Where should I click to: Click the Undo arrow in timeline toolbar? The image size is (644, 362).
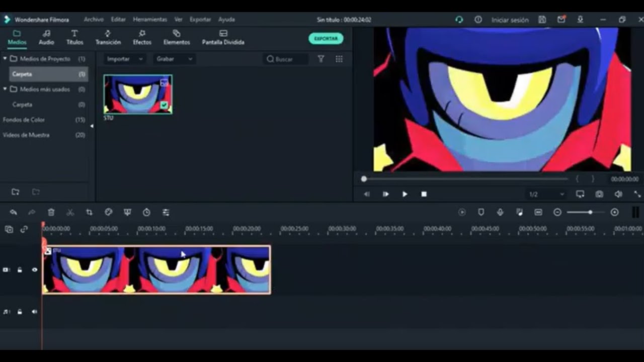14,213
